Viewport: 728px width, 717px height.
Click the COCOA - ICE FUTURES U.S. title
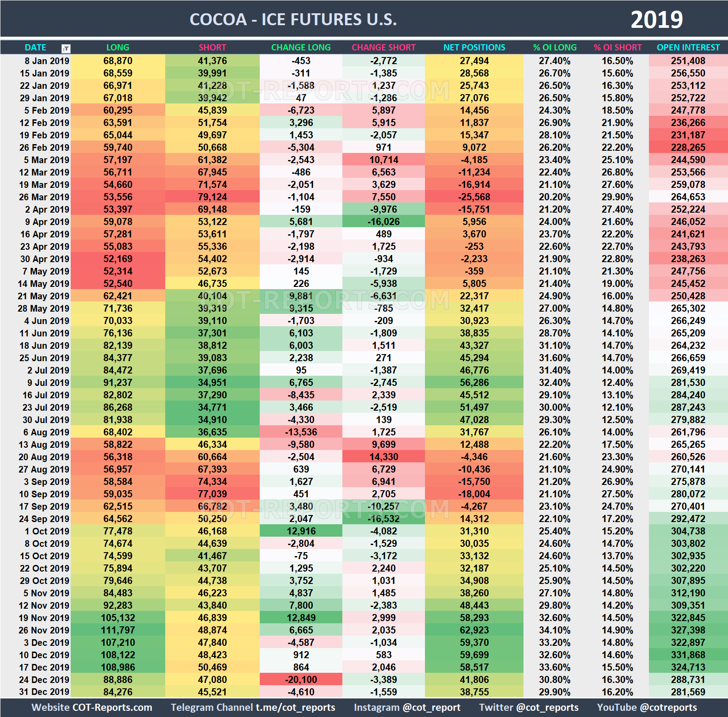(293, 19)
